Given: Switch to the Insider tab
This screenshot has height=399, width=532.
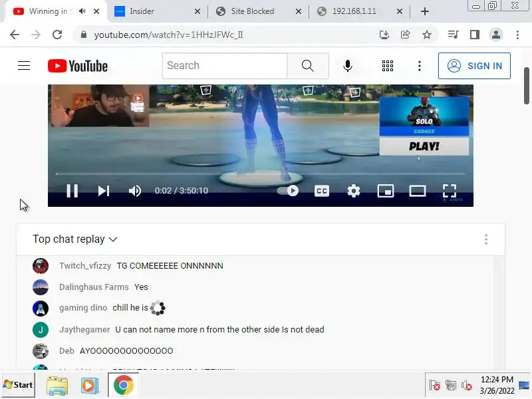Looking at the screenshot, I should (156, 11).
